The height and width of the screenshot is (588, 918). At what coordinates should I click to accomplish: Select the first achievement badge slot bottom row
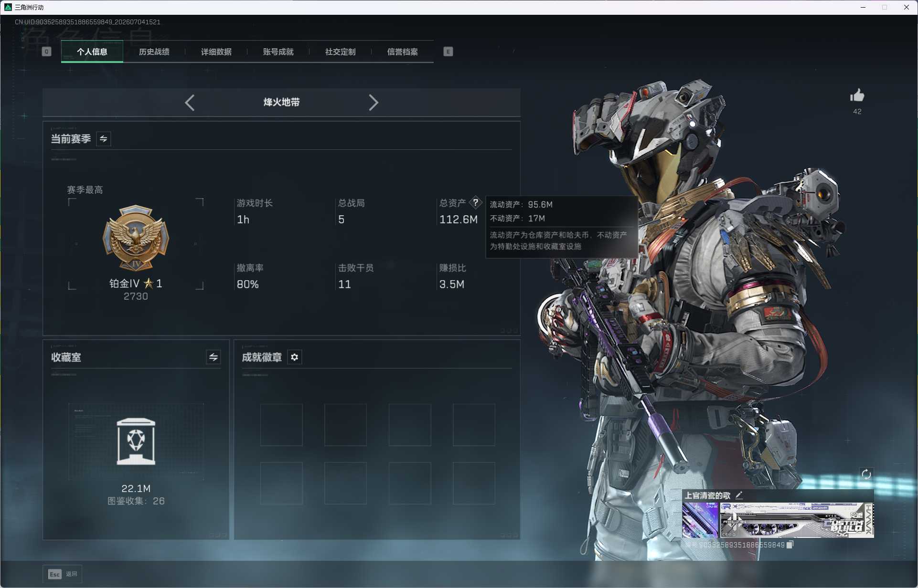pos(281,483)
